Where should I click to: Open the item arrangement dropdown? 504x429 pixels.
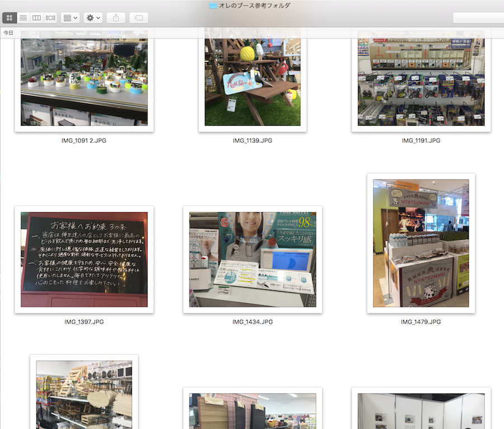[70, 18]
